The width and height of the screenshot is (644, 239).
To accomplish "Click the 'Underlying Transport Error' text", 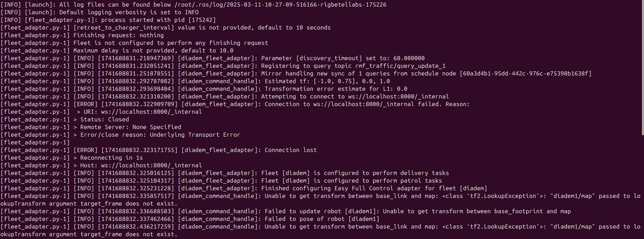I will coord(195,135).
